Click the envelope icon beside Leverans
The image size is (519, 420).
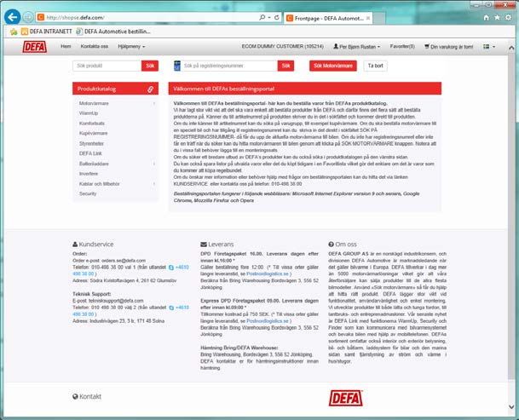(204, 245)
